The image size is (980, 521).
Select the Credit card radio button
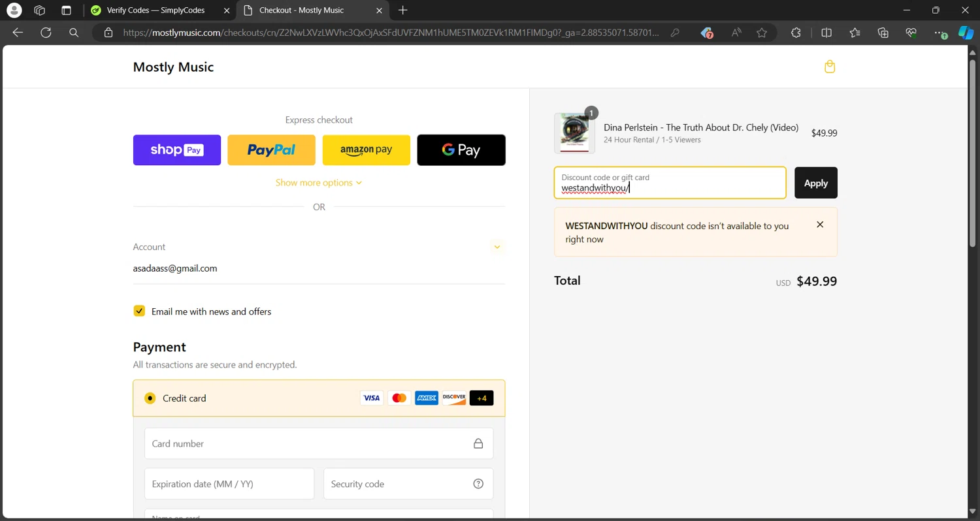[x=150, y=398]
